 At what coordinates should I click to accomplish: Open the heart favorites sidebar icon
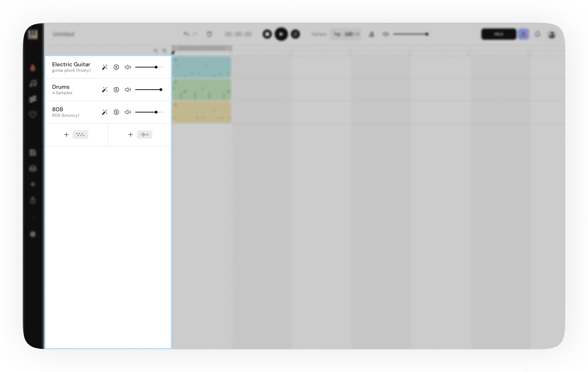tap(33, 115)
